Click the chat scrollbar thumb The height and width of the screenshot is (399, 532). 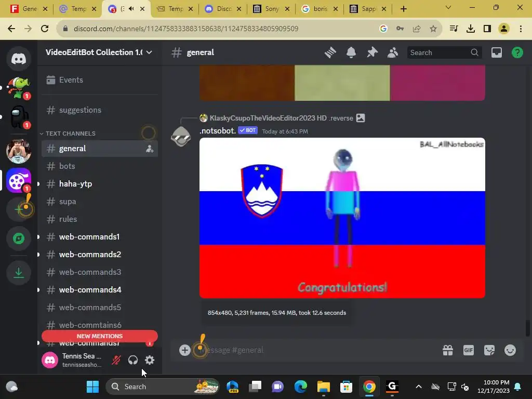tap(527, 328)
